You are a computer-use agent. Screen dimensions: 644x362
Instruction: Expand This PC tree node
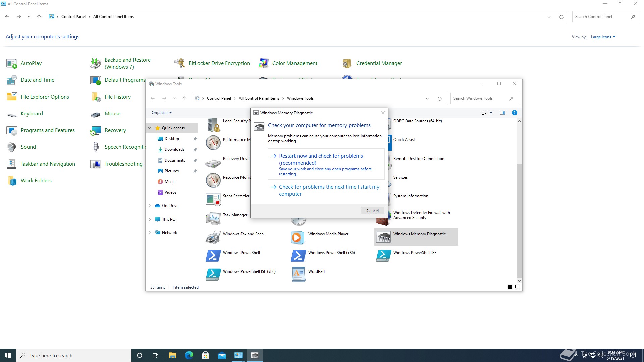(x=150, y=219)
